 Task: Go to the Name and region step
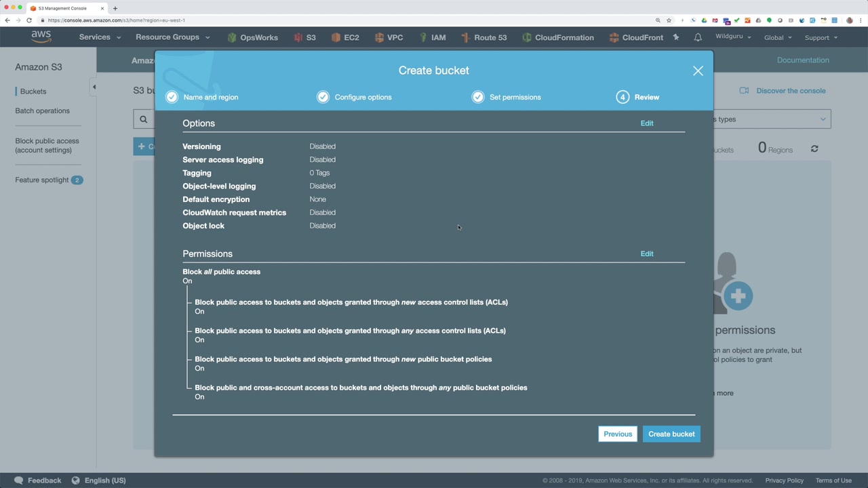pos(202,97)
